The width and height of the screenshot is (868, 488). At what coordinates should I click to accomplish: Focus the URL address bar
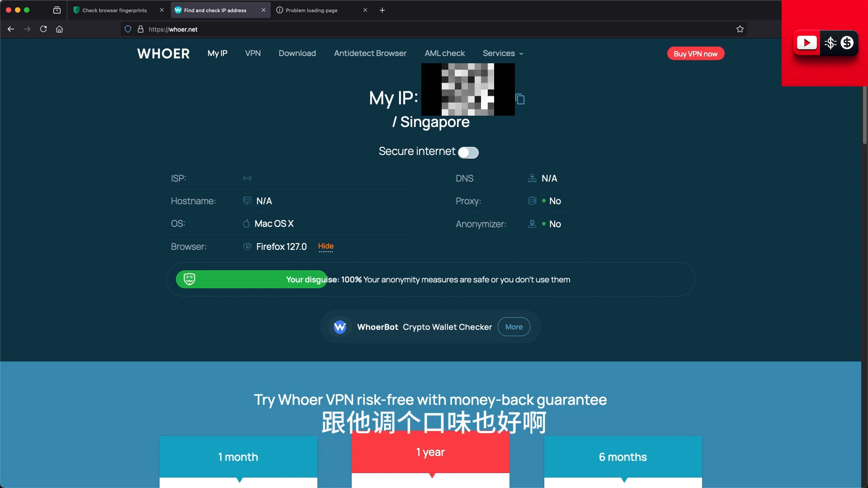(434, 29)
